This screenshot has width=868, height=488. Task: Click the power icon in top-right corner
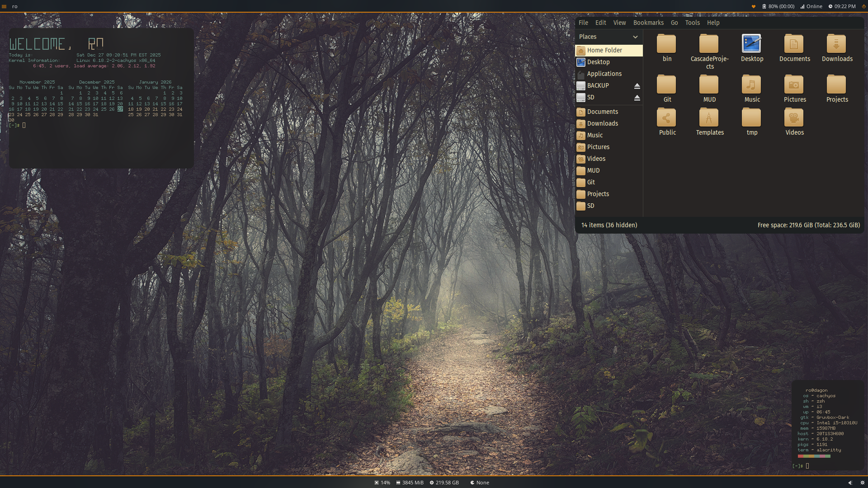864,6
